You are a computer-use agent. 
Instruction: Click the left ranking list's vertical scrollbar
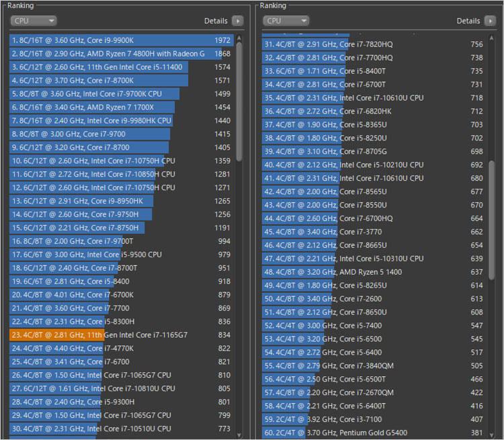point(239,101)
